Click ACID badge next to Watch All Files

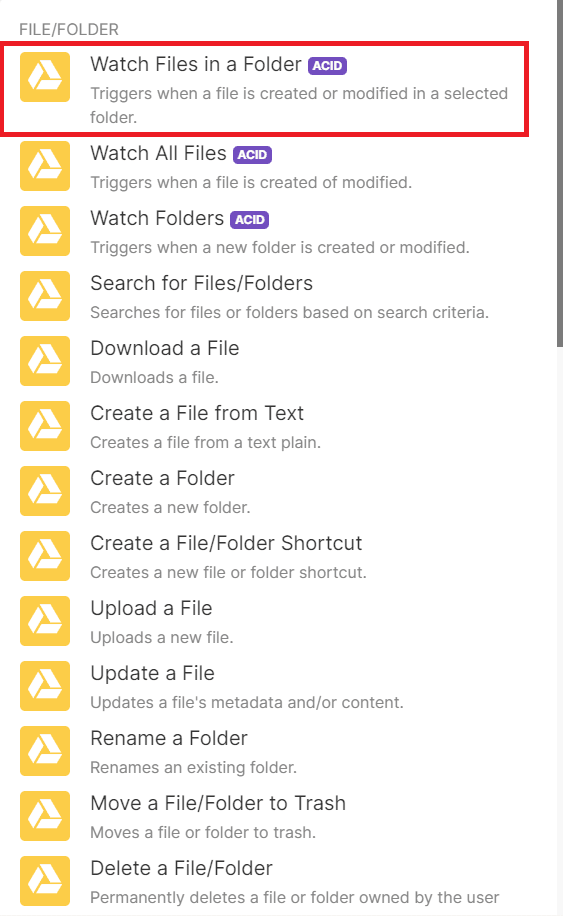click(253, 154)
